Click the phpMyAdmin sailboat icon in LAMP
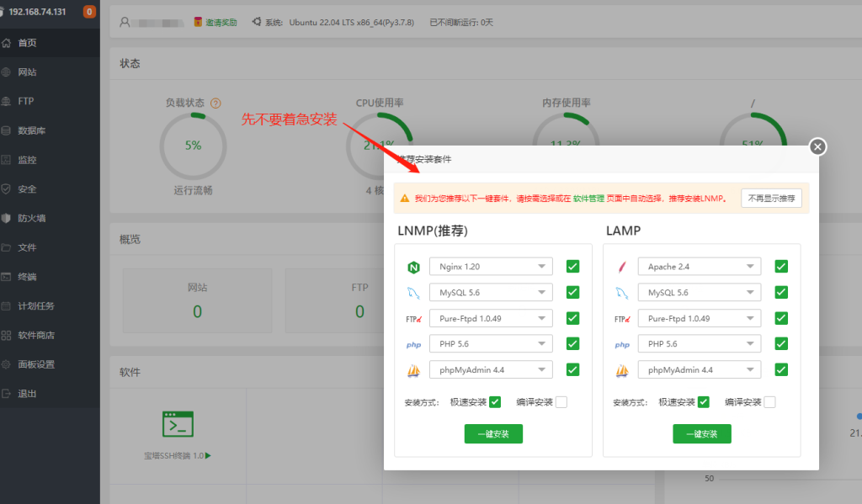Screen dimensions: 862x504 click(x=622, y=371)
